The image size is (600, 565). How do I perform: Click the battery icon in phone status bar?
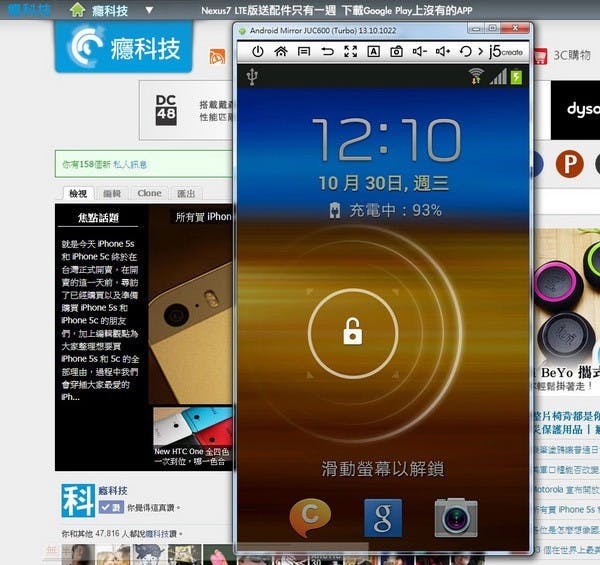pos(516,76)
